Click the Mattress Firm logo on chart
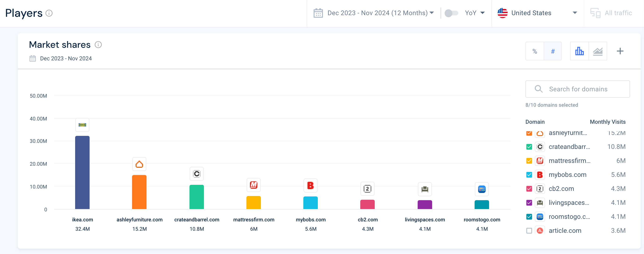 [x=253, y=185]
